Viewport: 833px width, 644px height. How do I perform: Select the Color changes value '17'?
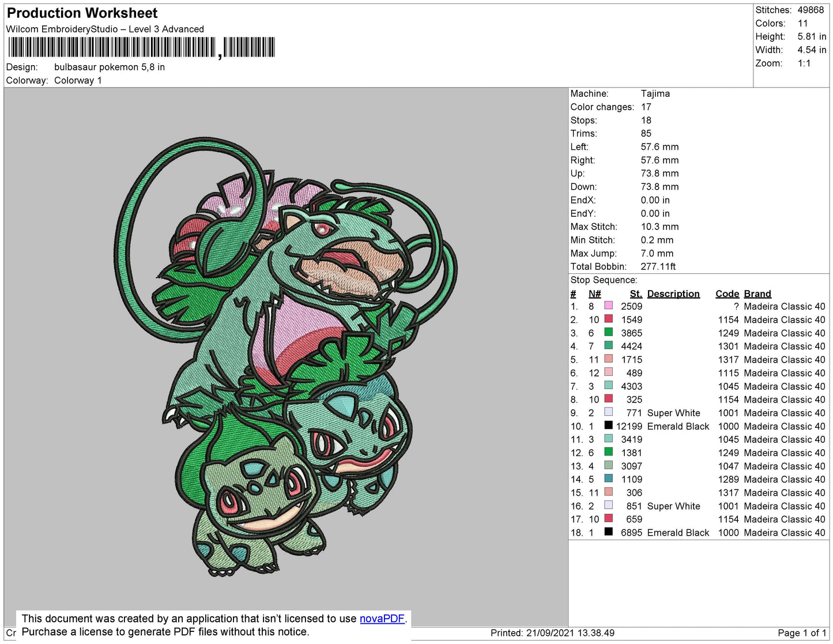[x=646, y=107]
